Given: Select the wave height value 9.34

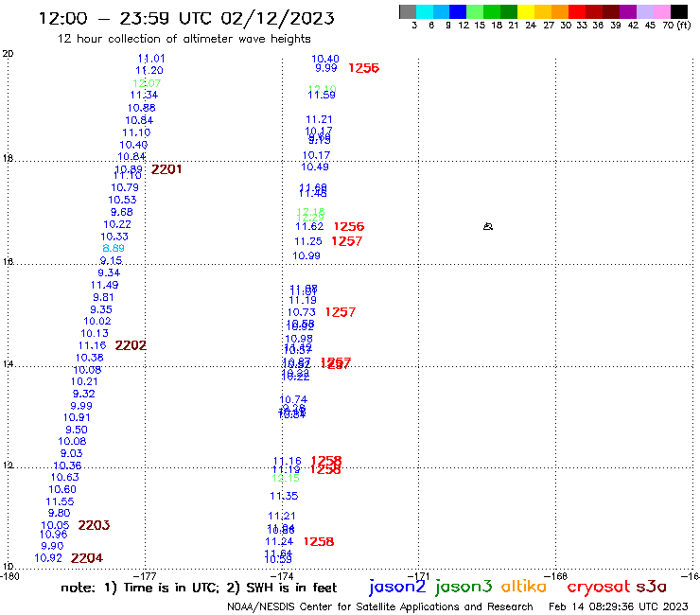Looking at the screenshot, I should pyautogui.click(x=109, y=272).
